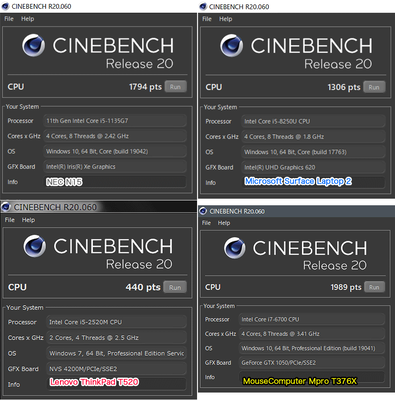The height and width of the screenshot is (400, 395).
Task: Click 4 Cores, 8 Threads @ 2.42 GHz value
Action: pos(115,136)
